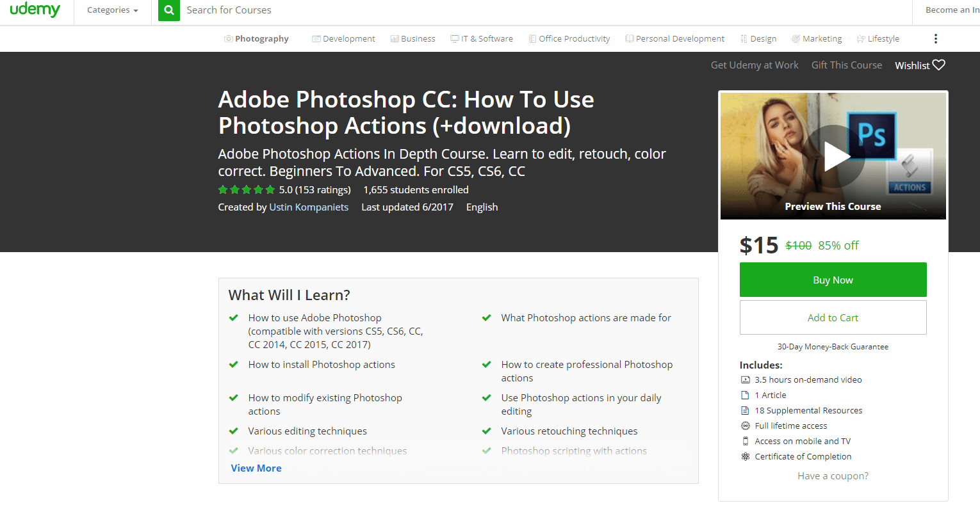
Task: Click the Office Productivity icon
Action: pyautogui.click(x=532, y=39)
